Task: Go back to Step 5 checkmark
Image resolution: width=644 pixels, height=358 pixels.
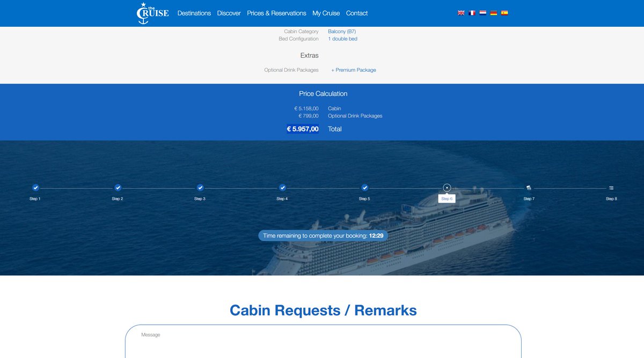Action: (365, 188)
